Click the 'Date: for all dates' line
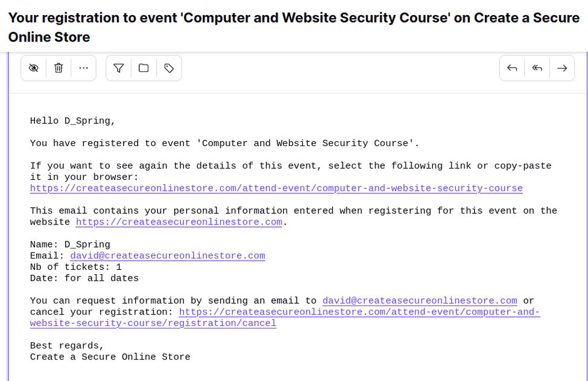 (x=84, y=278)
